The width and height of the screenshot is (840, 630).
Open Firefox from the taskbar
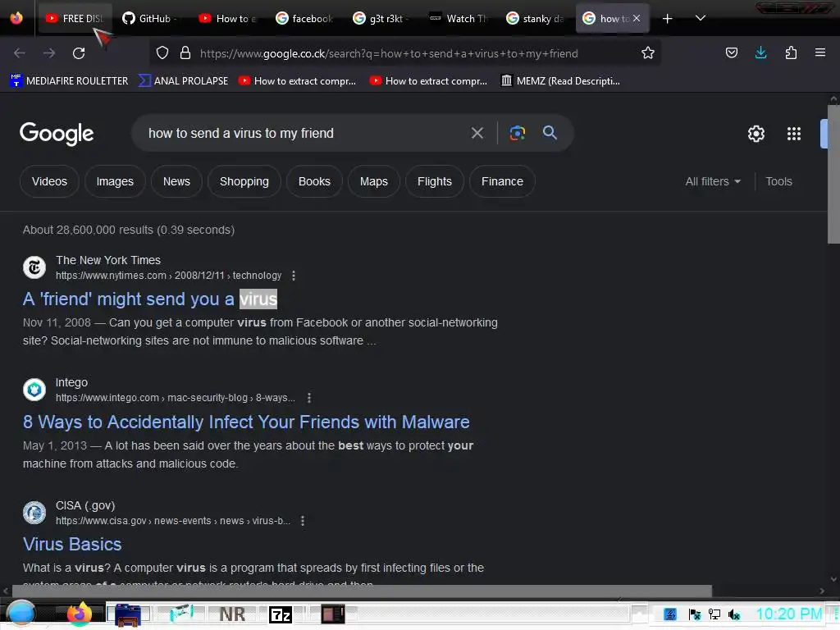80,614
